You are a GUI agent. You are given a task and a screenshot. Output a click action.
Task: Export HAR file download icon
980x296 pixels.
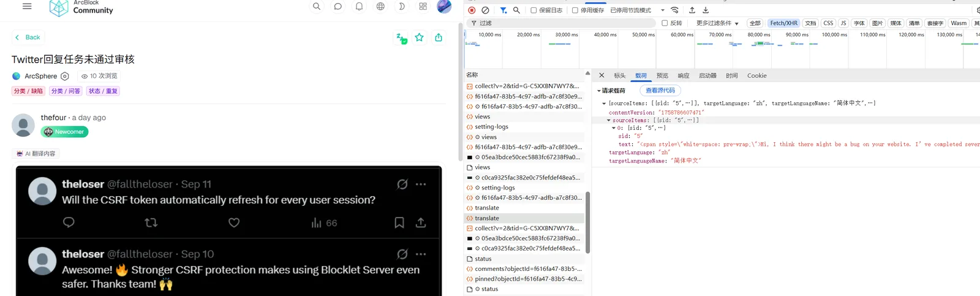click(x=706, y=10)
